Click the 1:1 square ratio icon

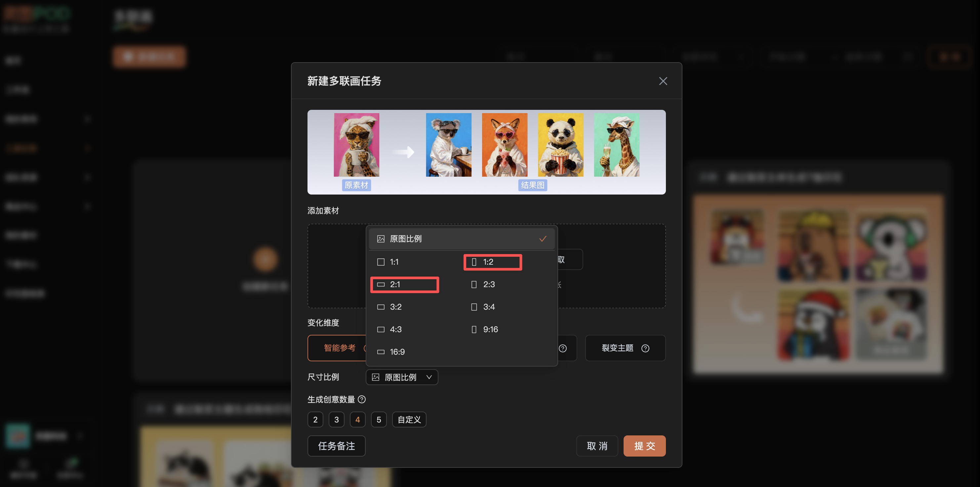click(381, 262)
